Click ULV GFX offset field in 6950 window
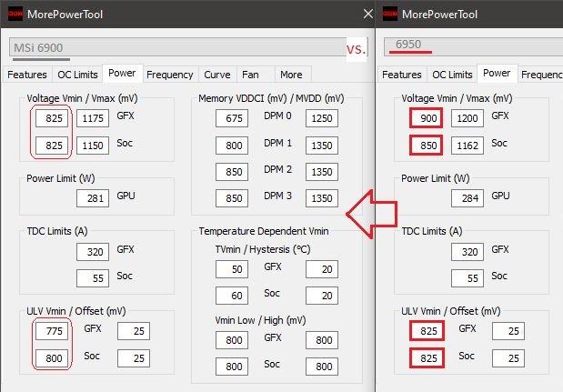 pos(508,331)
